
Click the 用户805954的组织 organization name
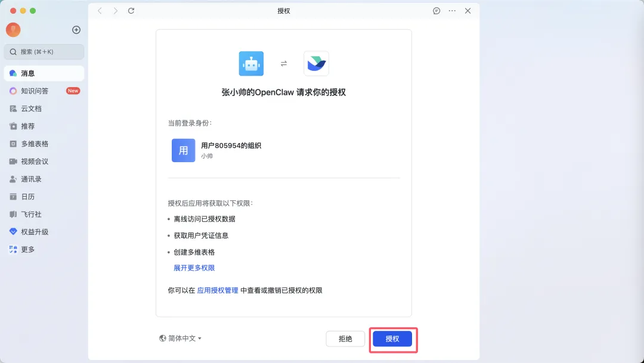pyautogui.click(x=231, y=145)
